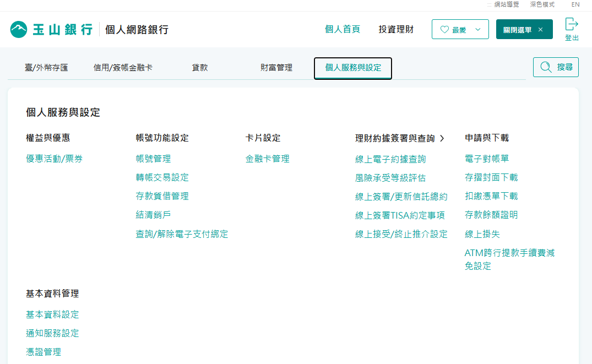Select the 個人服務與設定 tab
592x364 pixels.
coord(353,68)
